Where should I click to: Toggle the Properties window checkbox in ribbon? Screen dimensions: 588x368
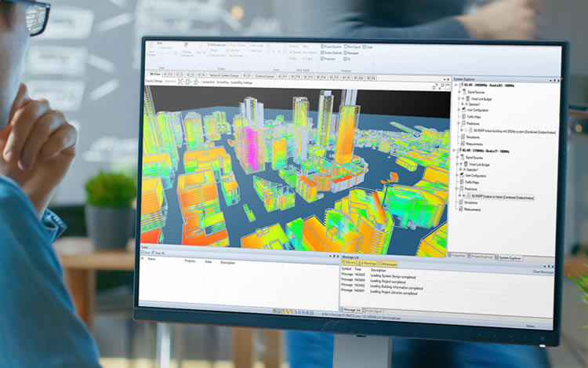click(322, 59)
